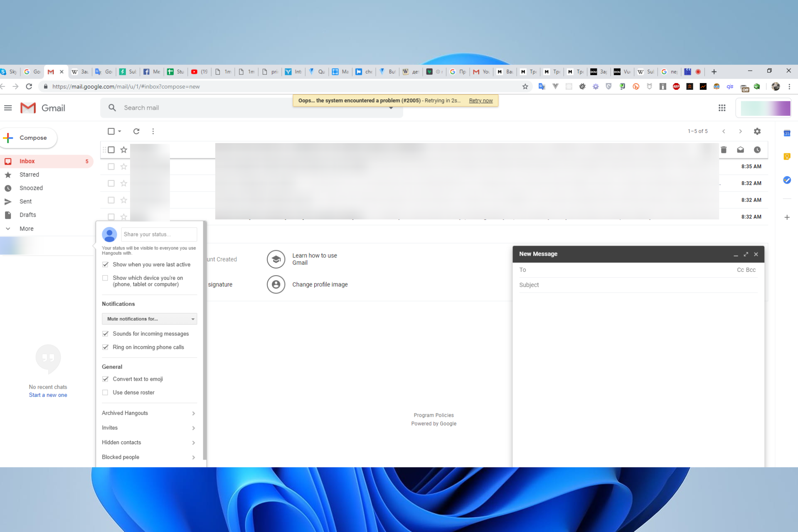
Task: Open Google Calendar side panel icon
Action: (787, 133)
